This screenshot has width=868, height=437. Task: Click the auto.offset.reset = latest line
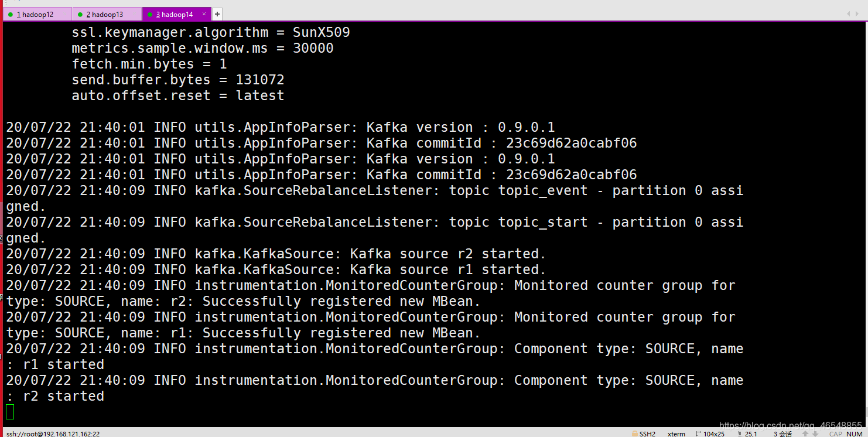point(178,95)
